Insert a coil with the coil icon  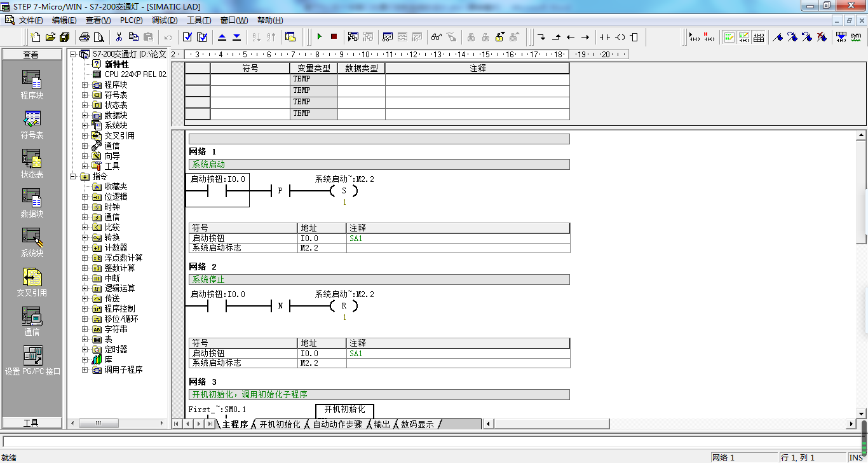click(620, 37)
